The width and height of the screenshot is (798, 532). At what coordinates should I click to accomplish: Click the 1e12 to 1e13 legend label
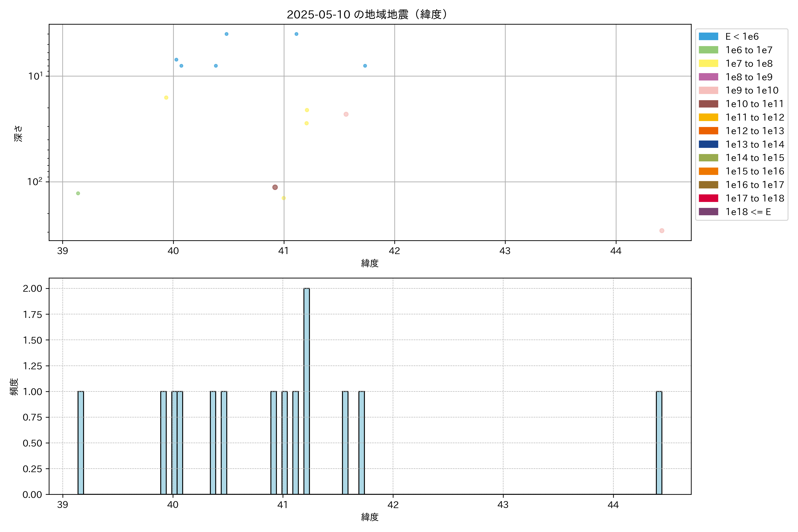click(x=755, y=131)
